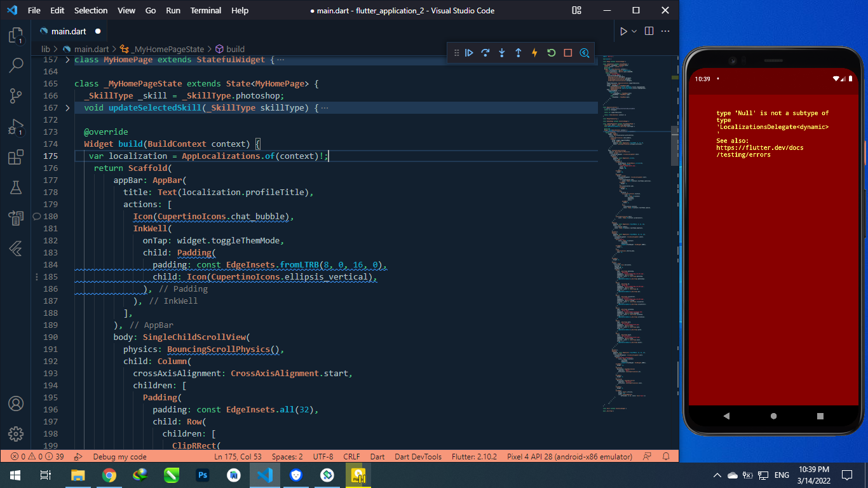The height and width of the screenshot is (488, 868).
Task: Click Step Out in debug toolbar
Action: 519,53
